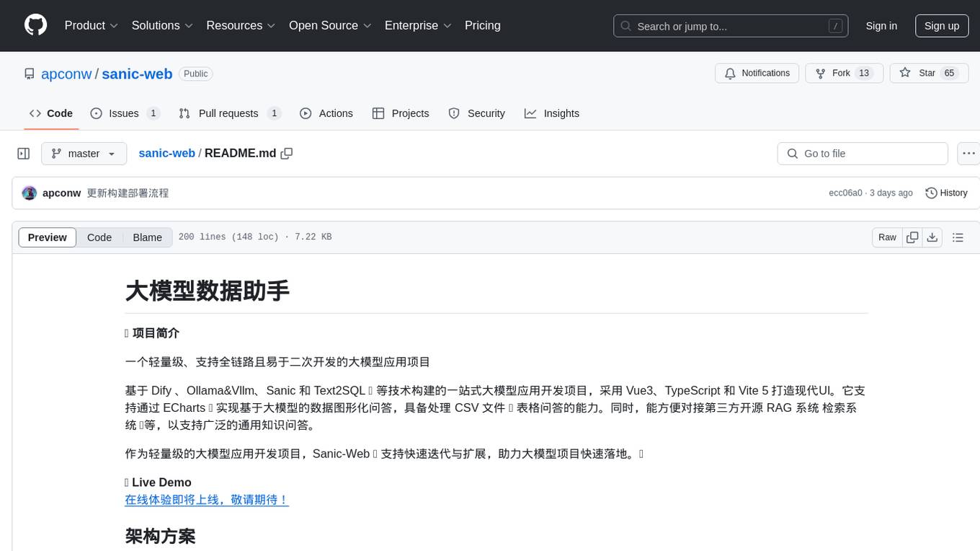Image resolution: width=980 pixels, height=551 pixels.
Task: Open the more file actions menu
Action: [969, 154]
